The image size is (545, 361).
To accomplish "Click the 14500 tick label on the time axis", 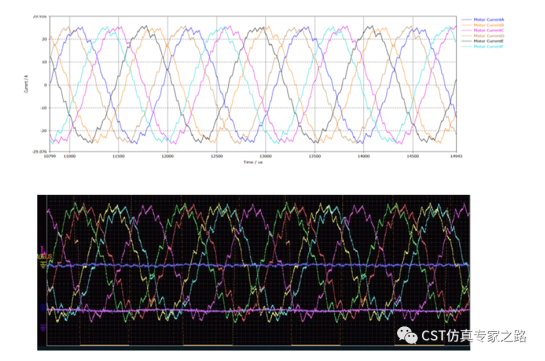I will click(x=413, y=156).
